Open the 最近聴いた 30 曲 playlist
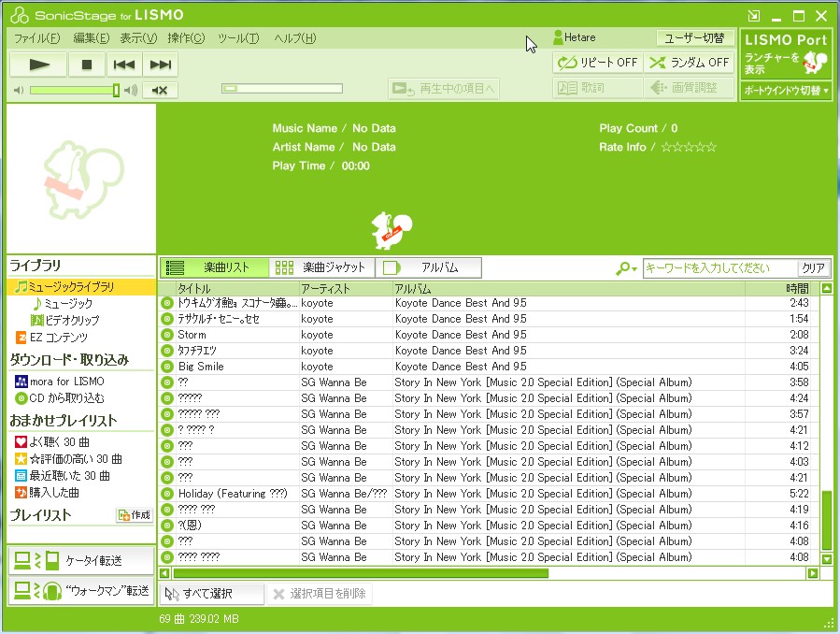 63,476
